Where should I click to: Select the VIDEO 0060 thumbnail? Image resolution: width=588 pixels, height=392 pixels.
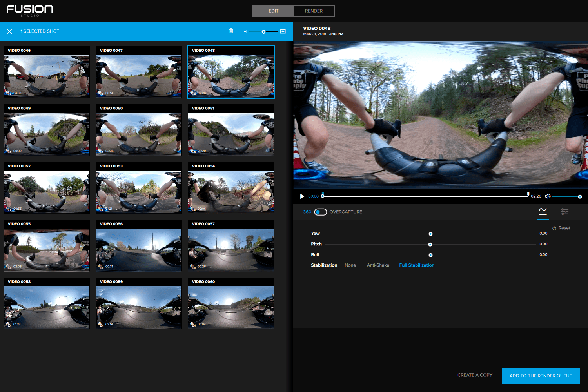pos(231,303)
